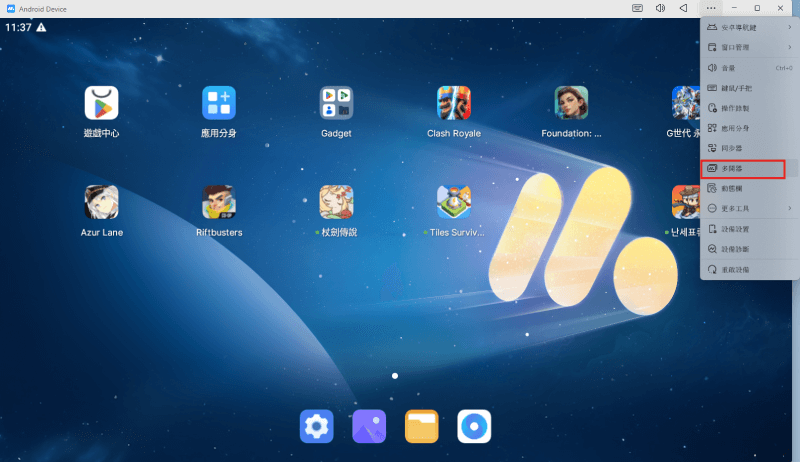Screen dimensions: 800x462
Task: Open the 난세표류 game icon
Action: coord(686,202)
